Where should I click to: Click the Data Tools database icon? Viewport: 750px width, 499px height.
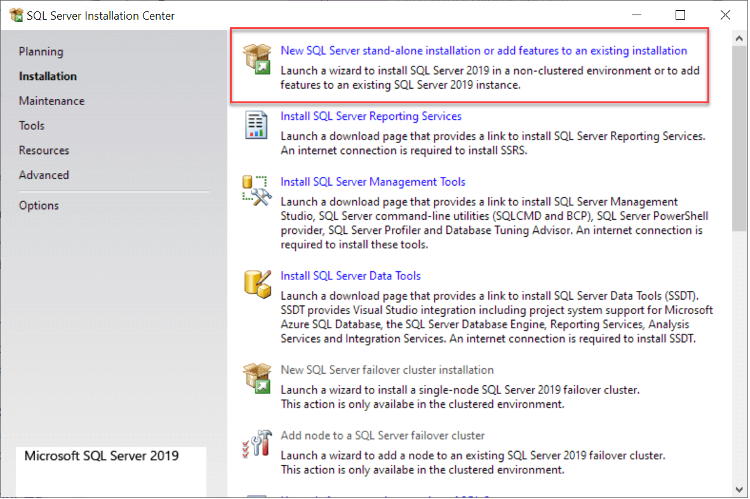[x=257, y=284]
